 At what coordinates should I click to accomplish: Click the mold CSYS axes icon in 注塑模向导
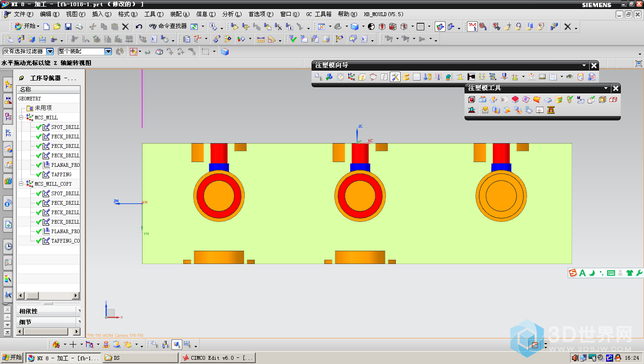351,77
